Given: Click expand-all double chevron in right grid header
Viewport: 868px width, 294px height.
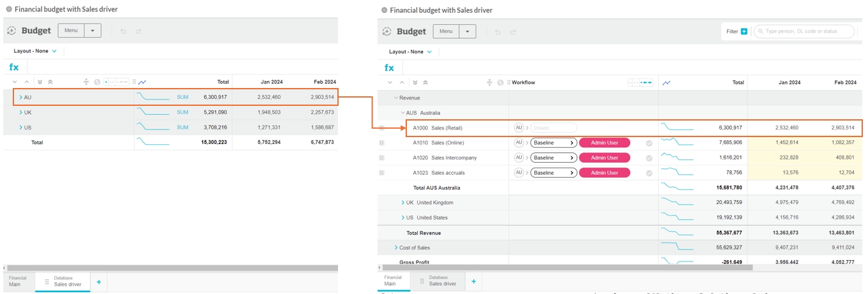Looking at the screenshot, I should (415, 83).
